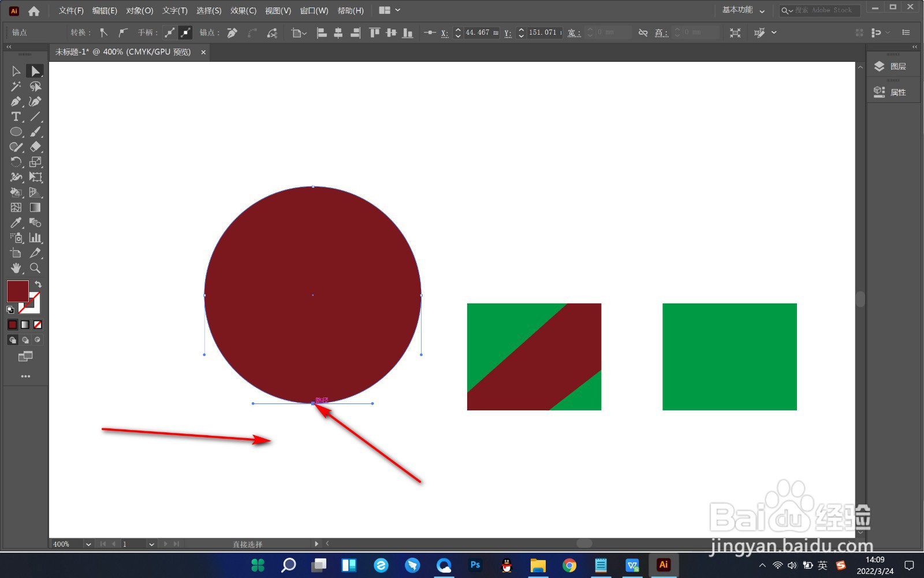
Task: Pick the Shape Builder tool
Action: click(x=16, y=192)
